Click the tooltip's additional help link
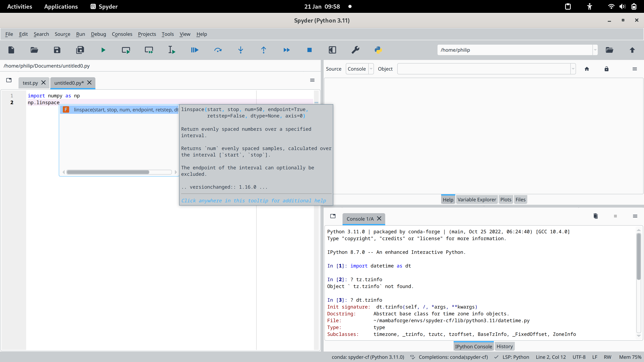Image resolution: width=644 pixels, height=362 pixels. (254, 201)
